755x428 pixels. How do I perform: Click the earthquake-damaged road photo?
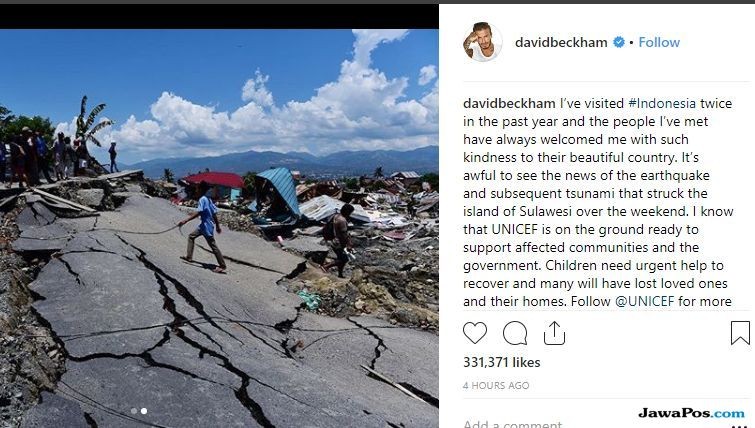click(x=219, y=228)
